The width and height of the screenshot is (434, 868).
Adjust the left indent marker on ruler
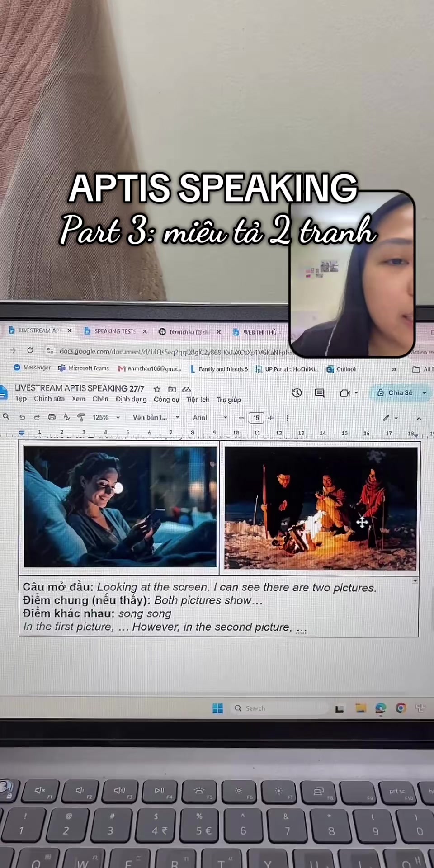[21, 433]
